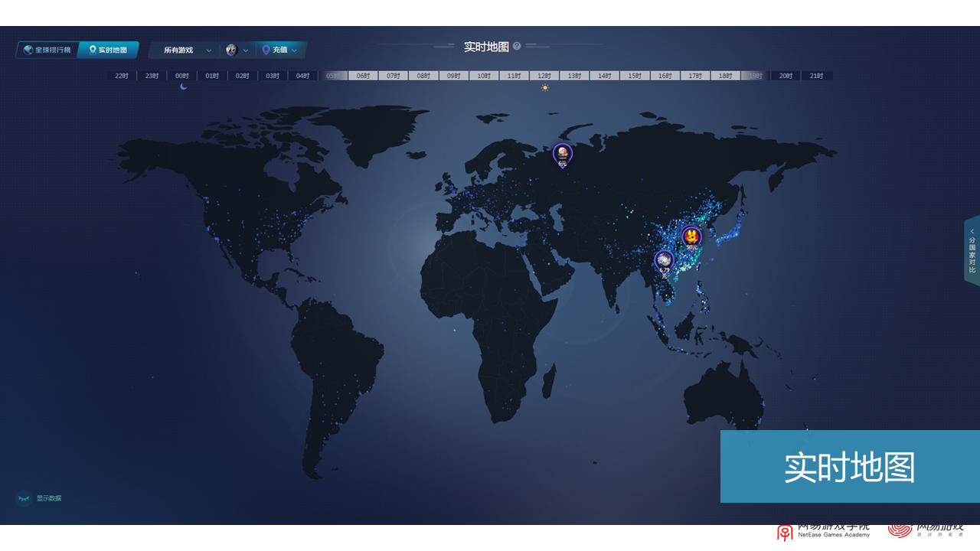Select 12时 on the hour timeline

[544, 76]
